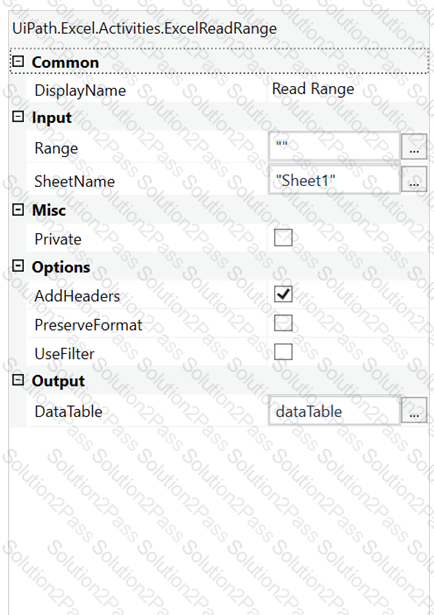Open expression editor for DataTable output
The width and height of the screenshot is (434, 615).
(x=414, y=410)
